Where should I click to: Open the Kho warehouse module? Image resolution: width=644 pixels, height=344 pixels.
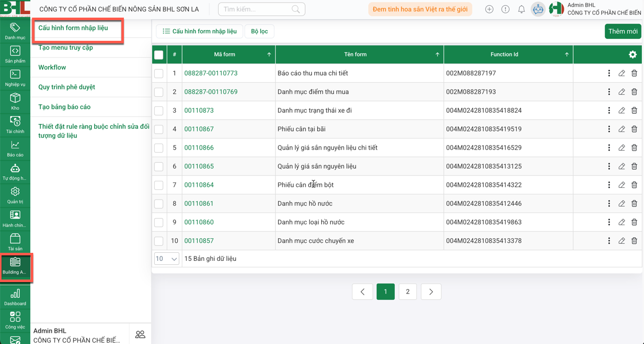(15, 101)
